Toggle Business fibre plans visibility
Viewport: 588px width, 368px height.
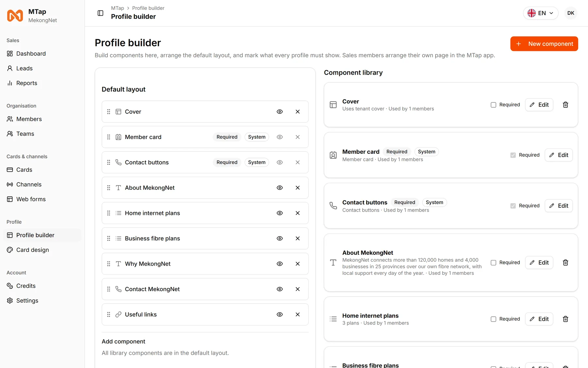click(280, 238)
